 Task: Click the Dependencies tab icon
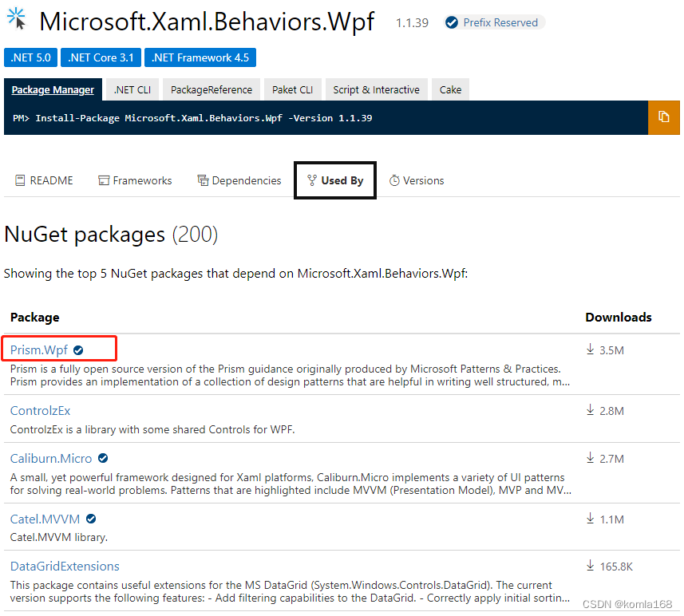(x=203, y=180)
